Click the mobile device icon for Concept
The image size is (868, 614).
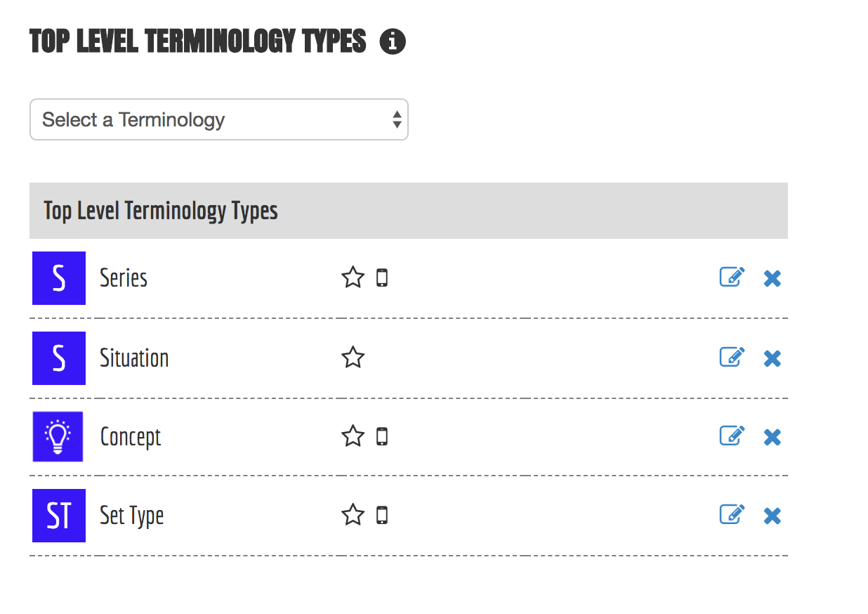pos(382,437)
